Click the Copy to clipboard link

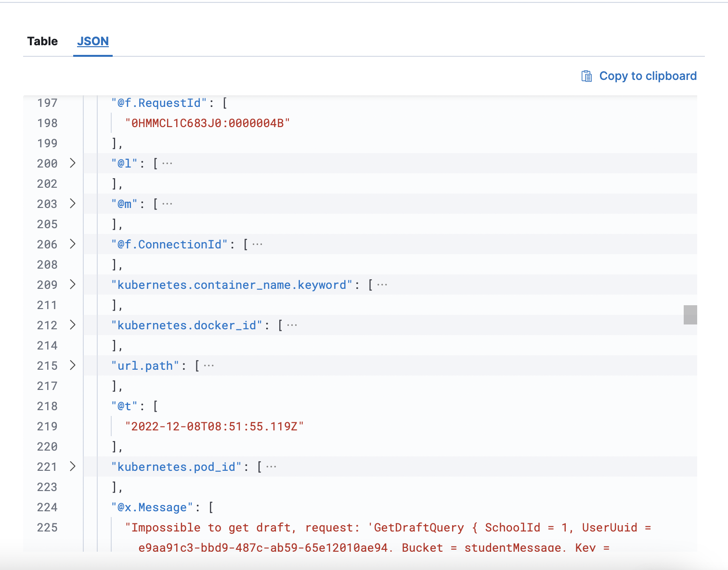(x=648, y=76)
